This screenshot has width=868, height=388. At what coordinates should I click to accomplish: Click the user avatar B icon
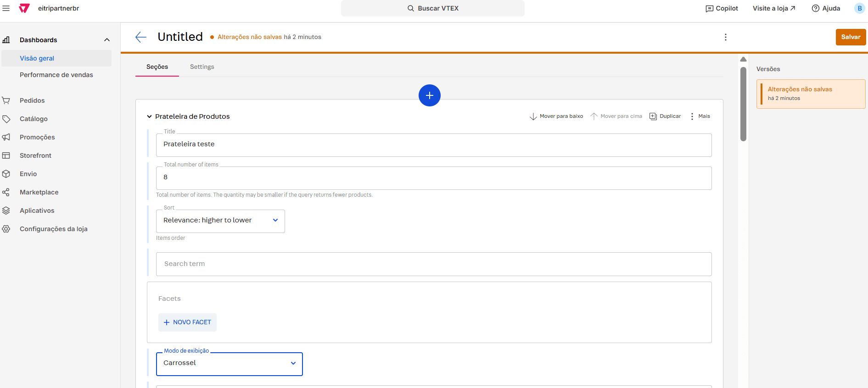pos(859,8)
